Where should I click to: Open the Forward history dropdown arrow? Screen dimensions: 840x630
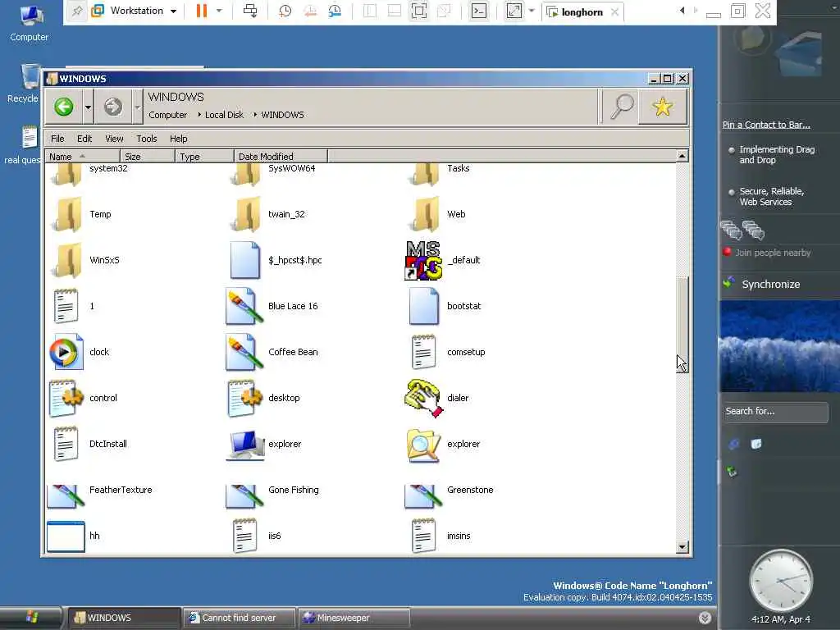coord(137,107)
